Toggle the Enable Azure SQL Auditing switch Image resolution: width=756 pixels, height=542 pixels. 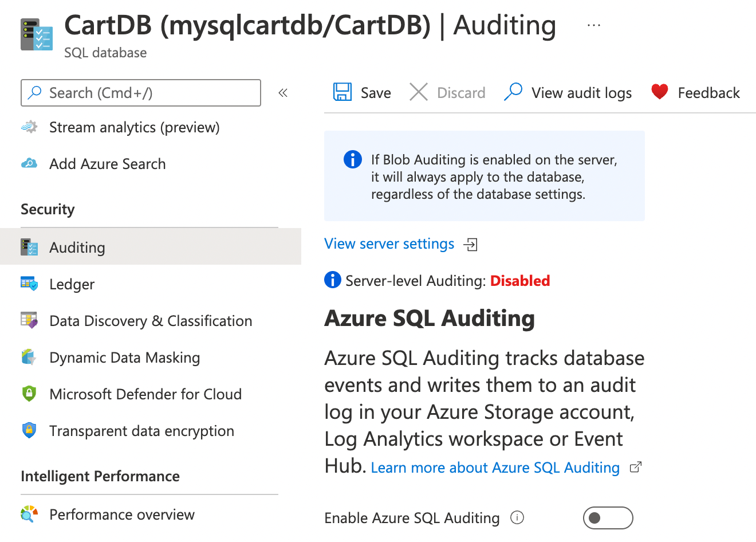click(x=608, y=517)
